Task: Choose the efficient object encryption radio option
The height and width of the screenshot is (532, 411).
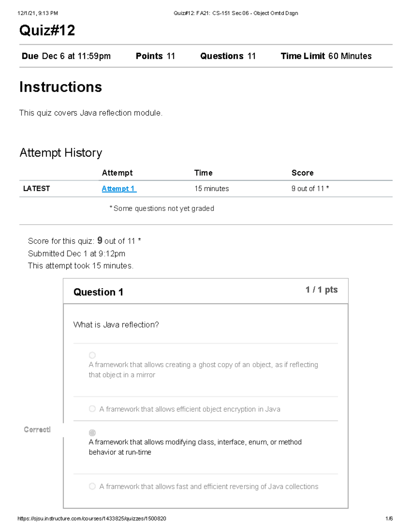Action: pyautogui.click(x=92, y=409)
